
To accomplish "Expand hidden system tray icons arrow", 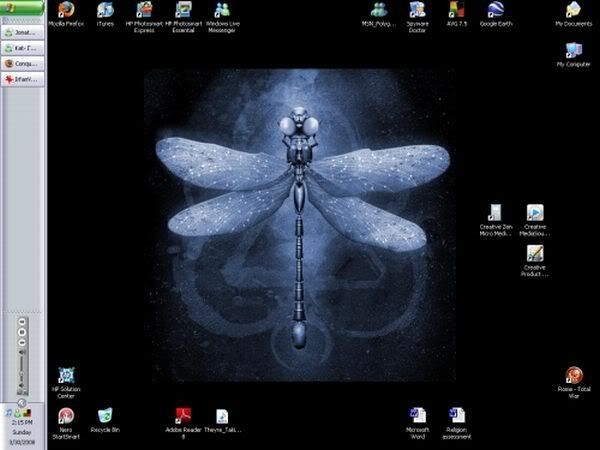I will pos(22,402).
